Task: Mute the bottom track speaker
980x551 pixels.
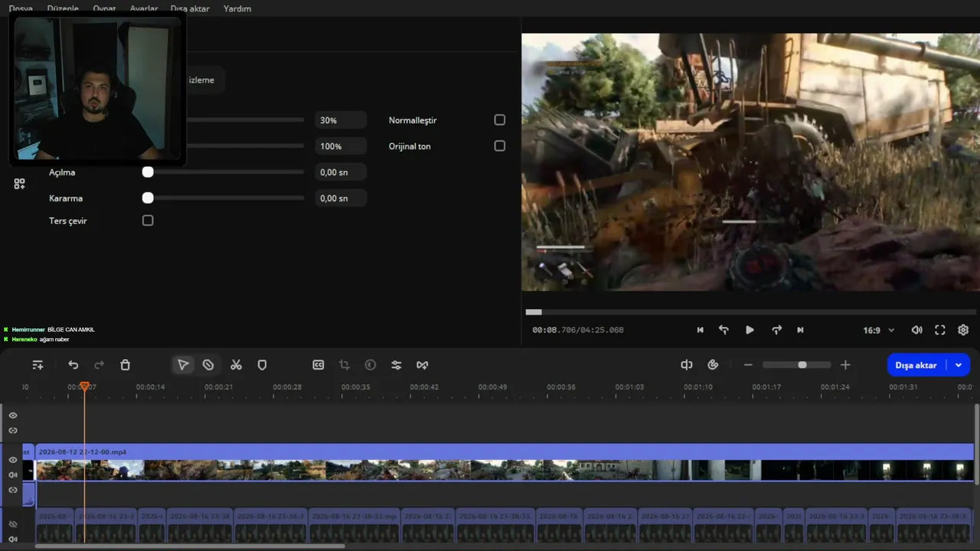Action: (13, 539)
